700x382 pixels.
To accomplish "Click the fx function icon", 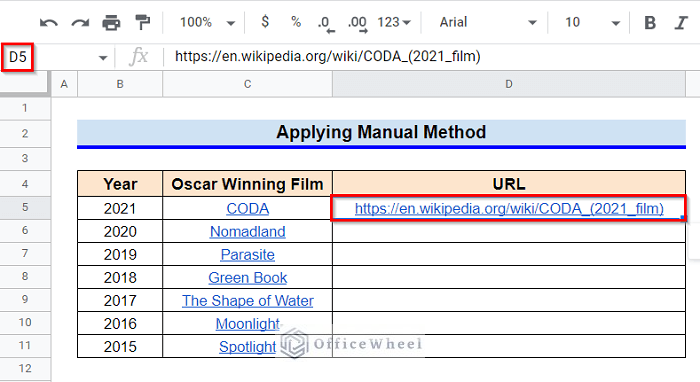I will coord(138,57).
